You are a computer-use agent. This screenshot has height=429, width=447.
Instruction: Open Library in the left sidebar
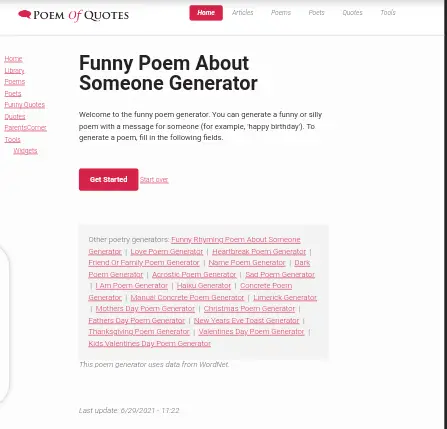[14, 71]
